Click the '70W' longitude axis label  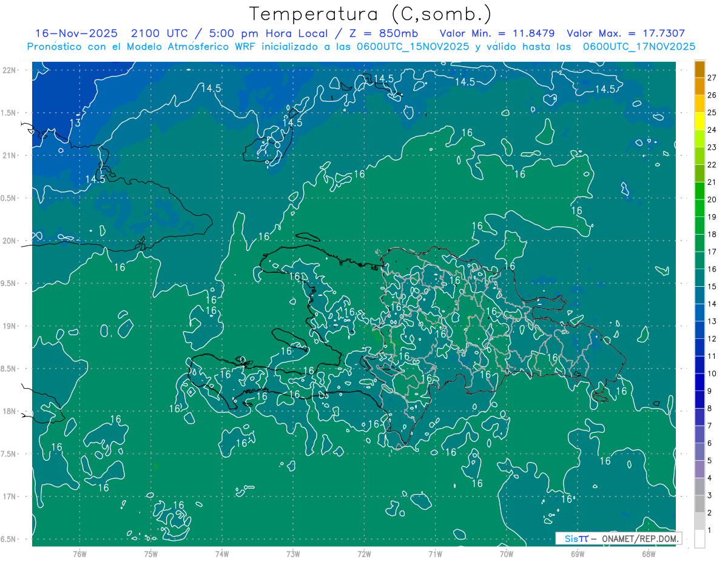[507, 554]
